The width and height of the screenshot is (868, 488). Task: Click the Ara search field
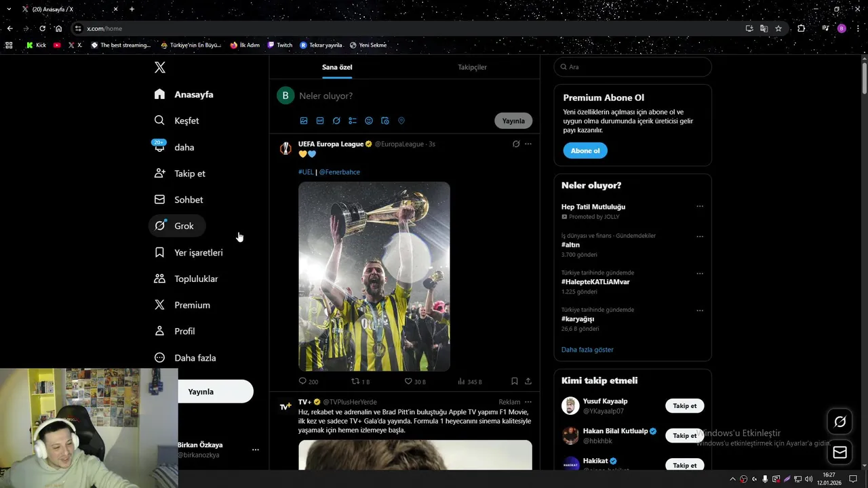pos(633,67)
